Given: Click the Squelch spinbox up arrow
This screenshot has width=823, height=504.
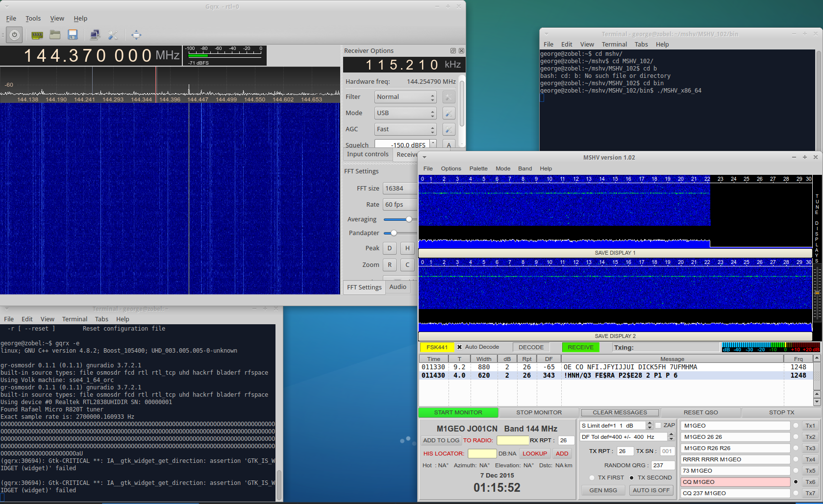Looking at the screenshot, I should tap(433, 143).
